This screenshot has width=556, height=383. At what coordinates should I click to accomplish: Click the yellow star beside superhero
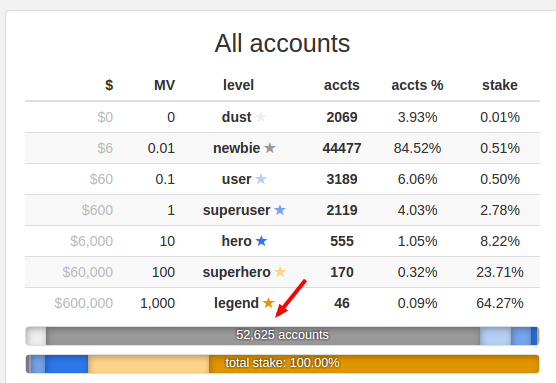(280, 272)
